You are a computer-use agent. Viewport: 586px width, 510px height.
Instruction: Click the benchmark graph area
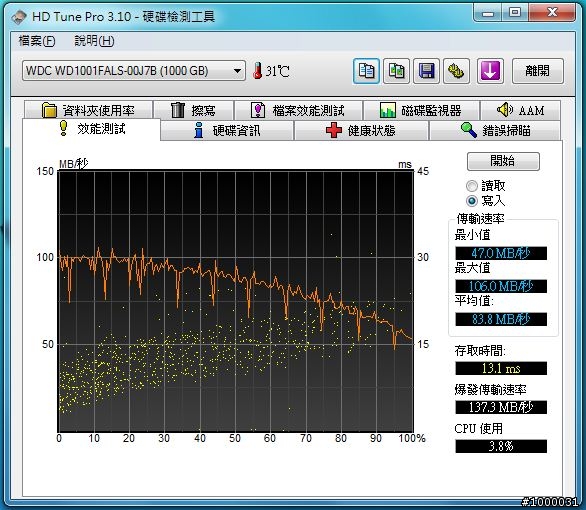(x=236, y=301)
